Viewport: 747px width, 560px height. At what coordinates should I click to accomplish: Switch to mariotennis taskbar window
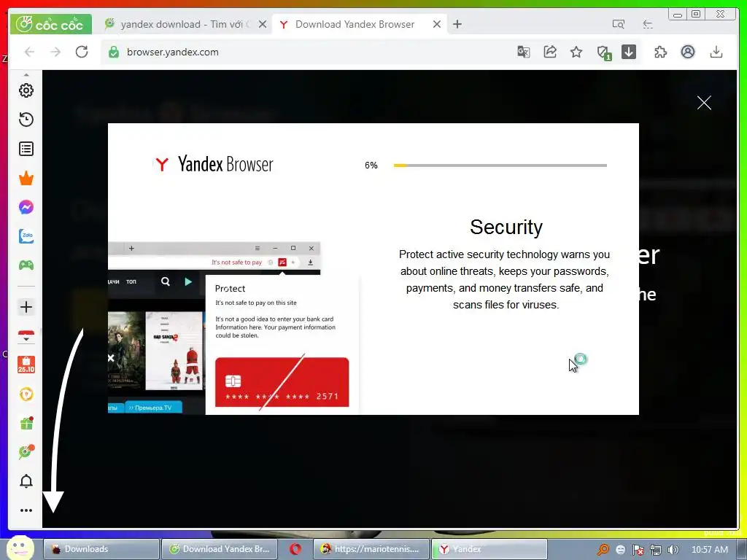pyautogui.click(x=371, y=549)
